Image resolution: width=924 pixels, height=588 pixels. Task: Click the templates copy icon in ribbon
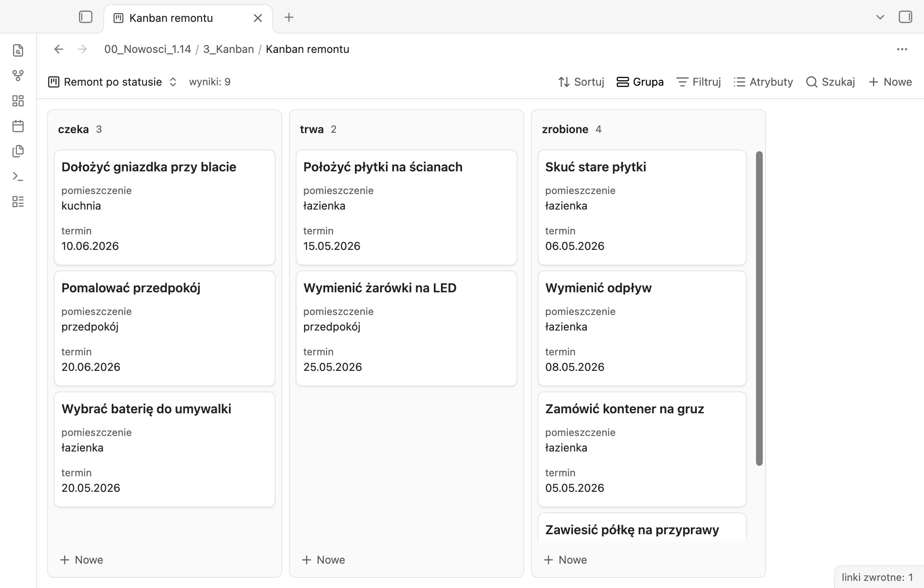pyautogui.click(x=18, y=151)
